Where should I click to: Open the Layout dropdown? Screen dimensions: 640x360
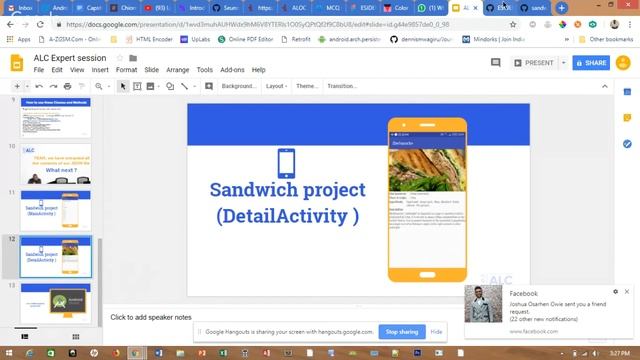pos(276,86)
